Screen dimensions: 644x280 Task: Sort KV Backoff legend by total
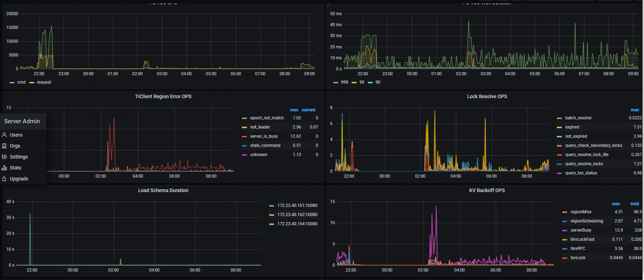click(x=634, y=204)
